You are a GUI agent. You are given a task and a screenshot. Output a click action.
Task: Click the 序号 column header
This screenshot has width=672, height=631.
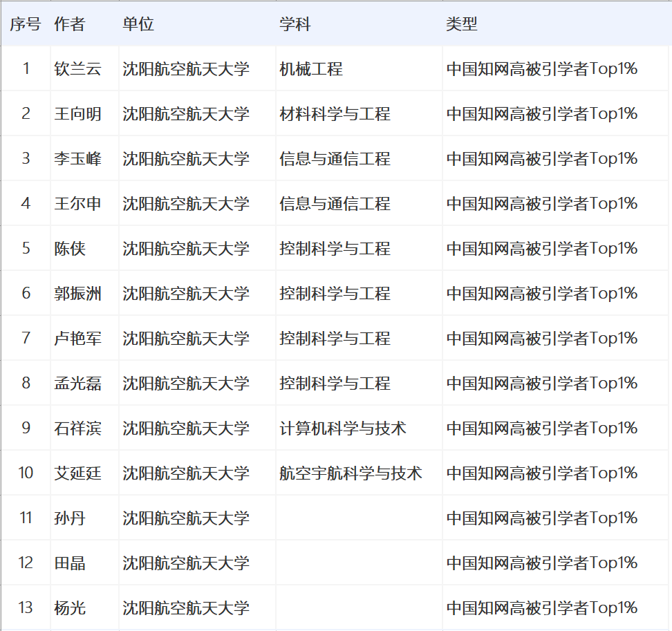(26, 24)
